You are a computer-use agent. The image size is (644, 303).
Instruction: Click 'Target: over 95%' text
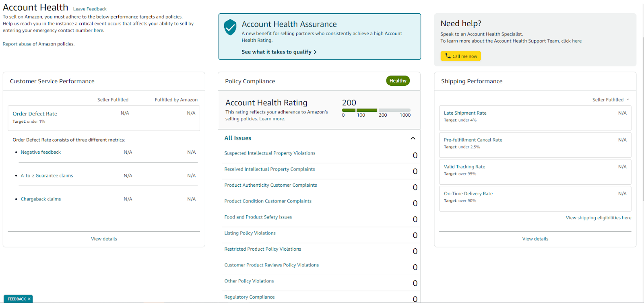[x=460, y=174]
